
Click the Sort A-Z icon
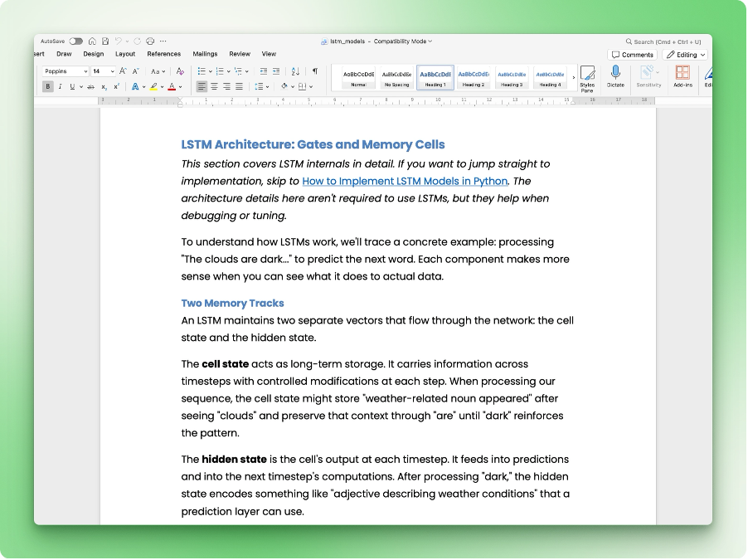click(295, 70)
